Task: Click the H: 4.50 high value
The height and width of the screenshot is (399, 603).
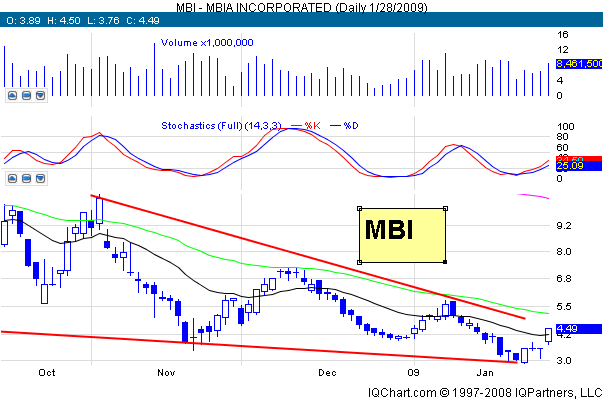Action: [x=64, y=20]
